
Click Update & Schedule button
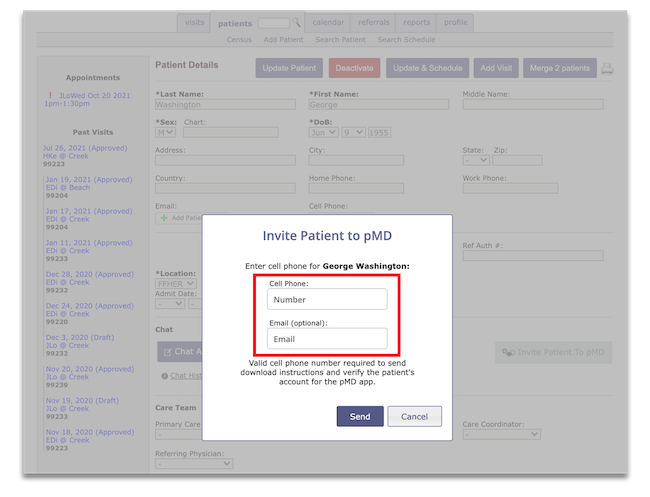point(427,68)
